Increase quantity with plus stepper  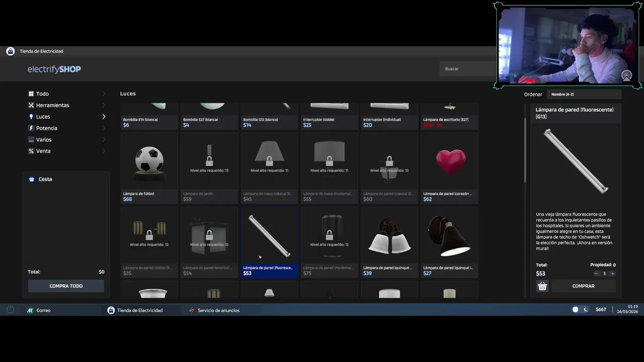pos(612,274)
